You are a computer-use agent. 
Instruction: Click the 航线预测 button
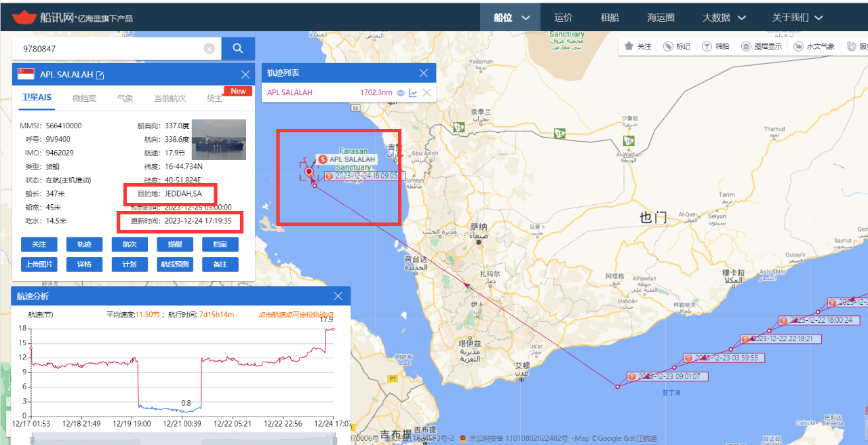click(174, 265)
